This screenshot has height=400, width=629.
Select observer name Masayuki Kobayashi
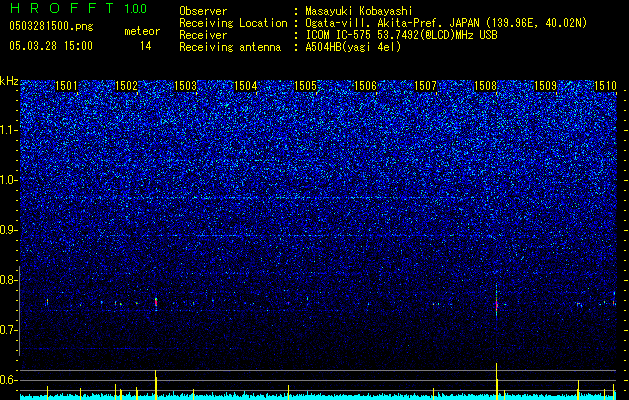point(359,11)
